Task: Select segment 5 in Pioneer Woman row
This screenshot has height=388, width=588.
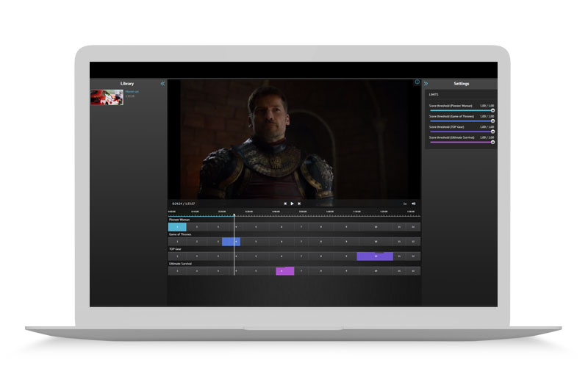Action: [256, 227]
